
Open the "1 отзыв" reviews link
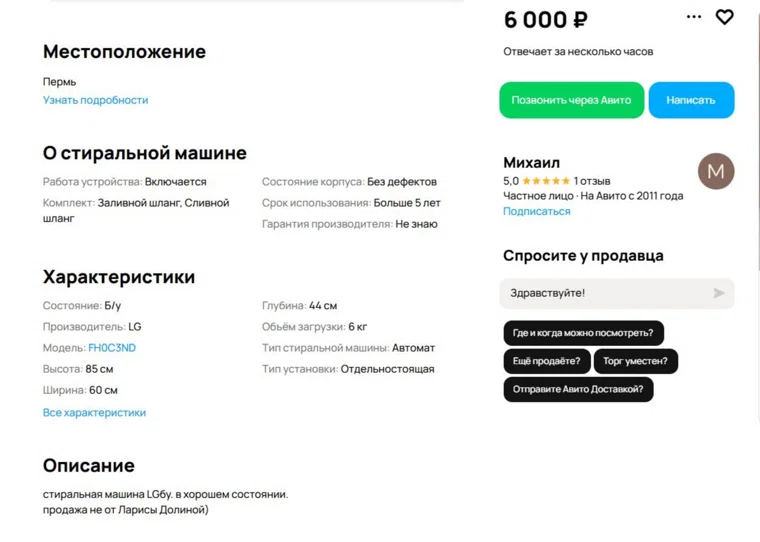(592, 181)
